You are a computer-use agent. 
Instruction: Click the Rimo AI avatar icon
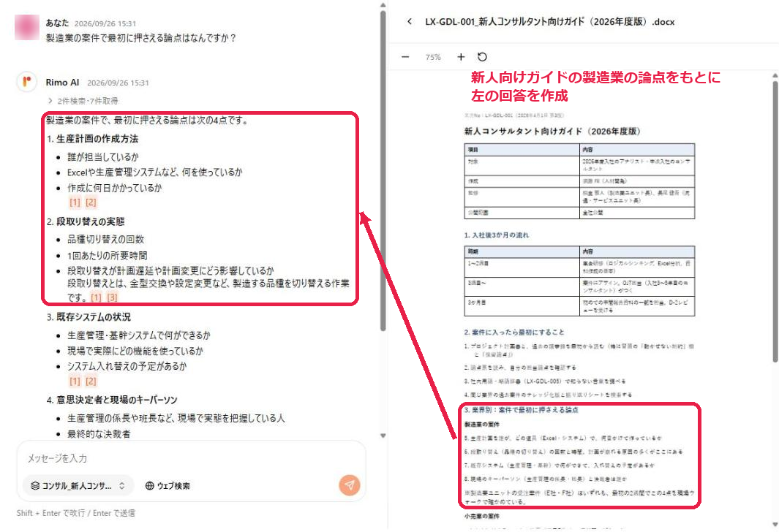pos(27,82)
